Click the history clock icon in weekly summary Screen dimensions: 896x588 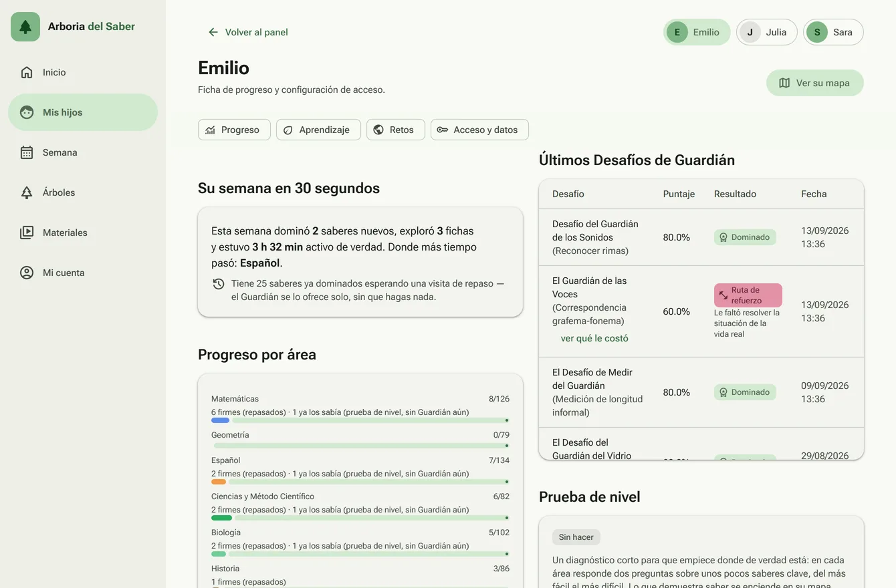pos(219,284)
